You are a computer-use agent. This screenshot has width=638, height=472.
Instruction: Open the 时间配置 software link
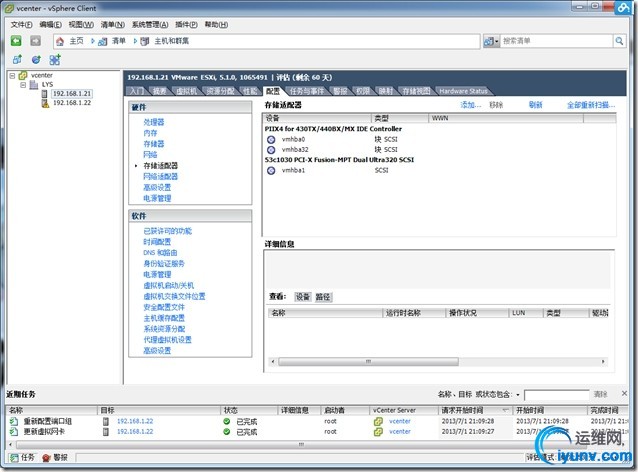point(157,242)
